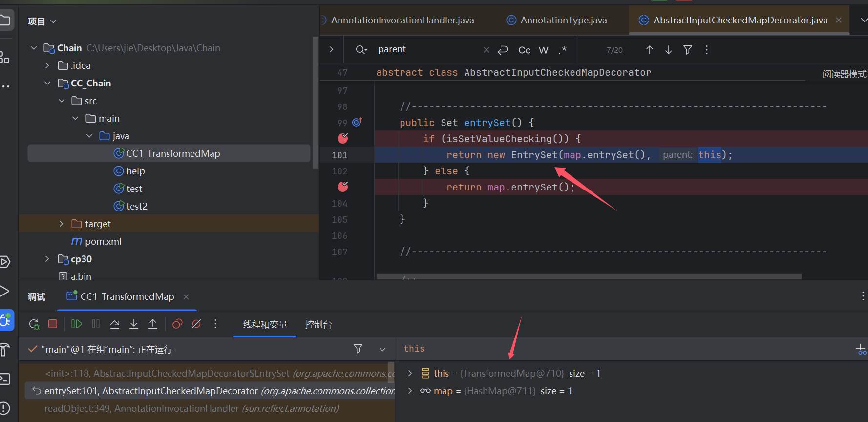Viewport: 868px width, 422px height.
Task: Expand the .idea folder
Action: click(47, 65)
